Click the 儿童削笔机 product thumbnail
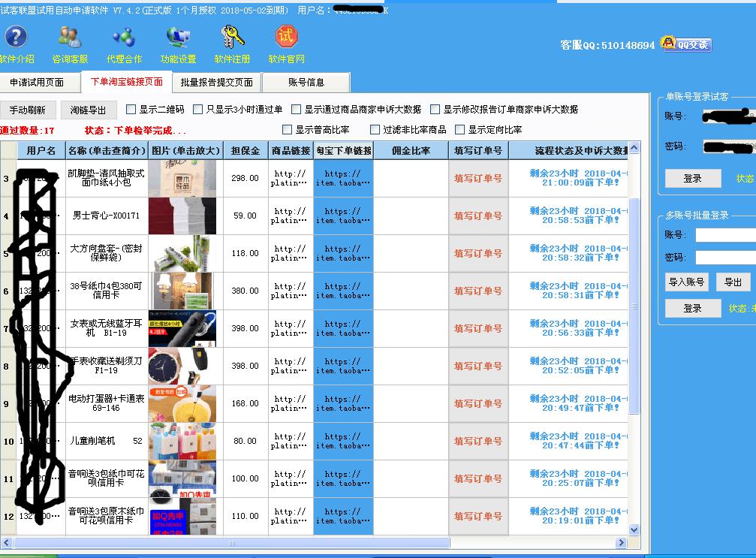This screenshot has width=756, height=558. [182, 441]
